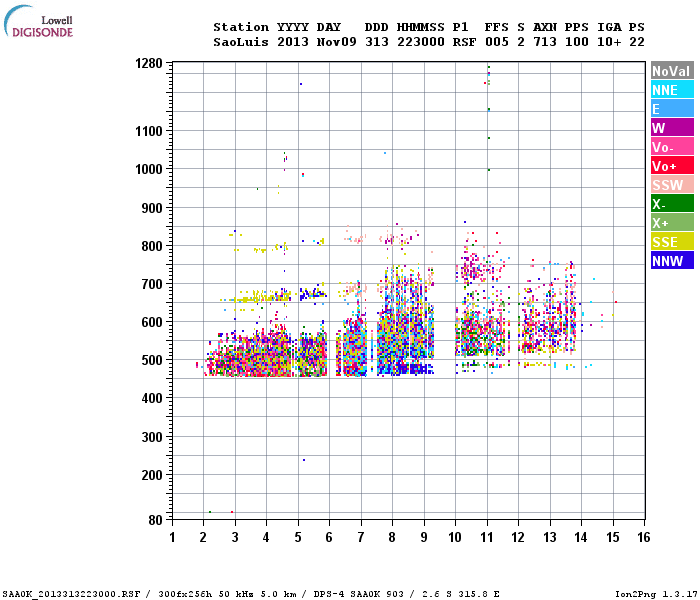Click the '10' x-axis frequency label

tap(455, 537)
